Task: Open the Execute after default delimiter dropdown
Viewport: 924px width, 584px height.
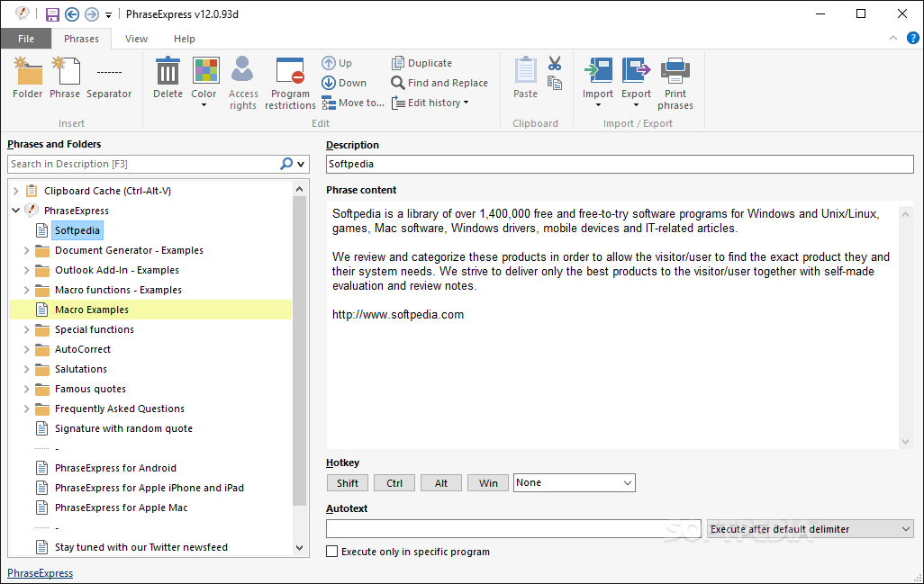Action: coord(811,529)
